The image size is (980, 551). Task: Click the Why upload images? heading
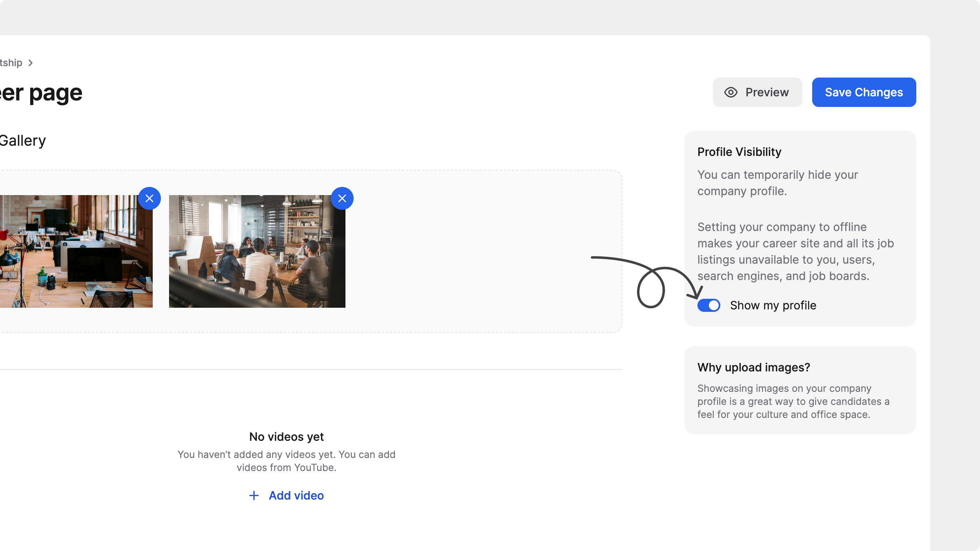click(x=753, y=367)
